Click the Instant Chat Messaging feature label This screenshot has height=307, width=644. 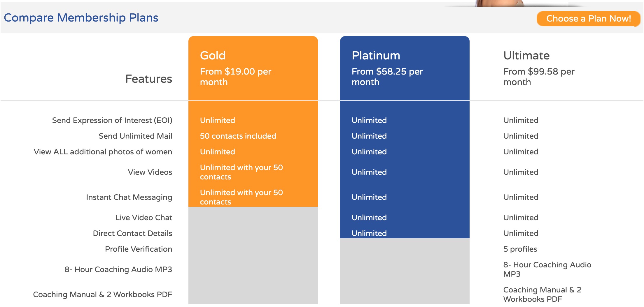point(129,197)
